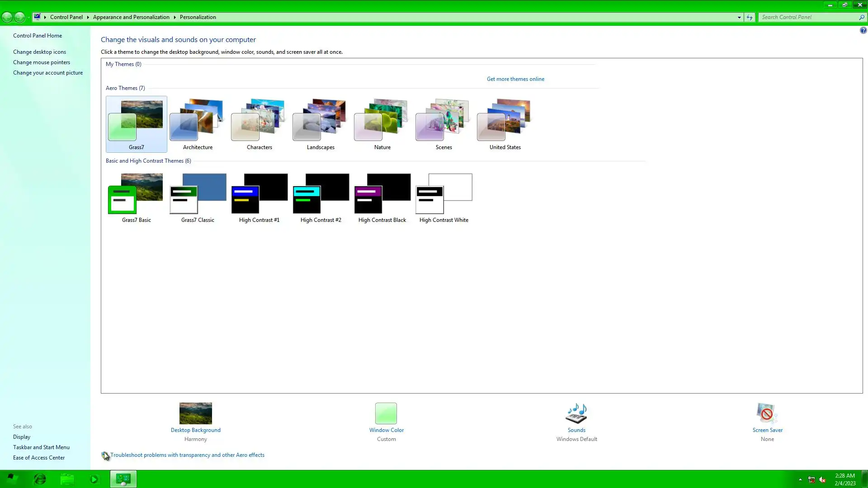Open Windows Media Player from taskbar
Viewport: 868px width, 488px height.
click(x=94, y=479)
